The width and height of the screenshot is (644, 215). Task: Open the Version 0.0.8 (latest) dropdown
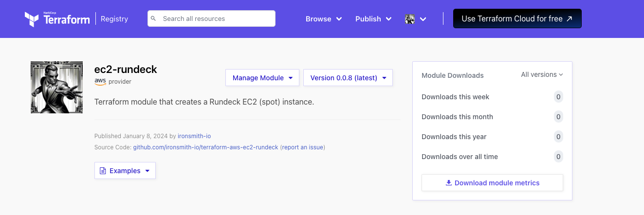coord(348,78)
